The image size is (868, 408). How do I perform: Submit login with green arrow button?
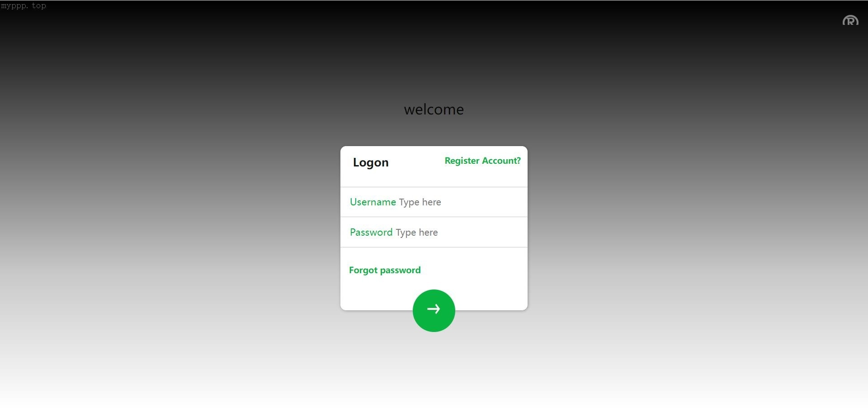(x=434, y=311)
